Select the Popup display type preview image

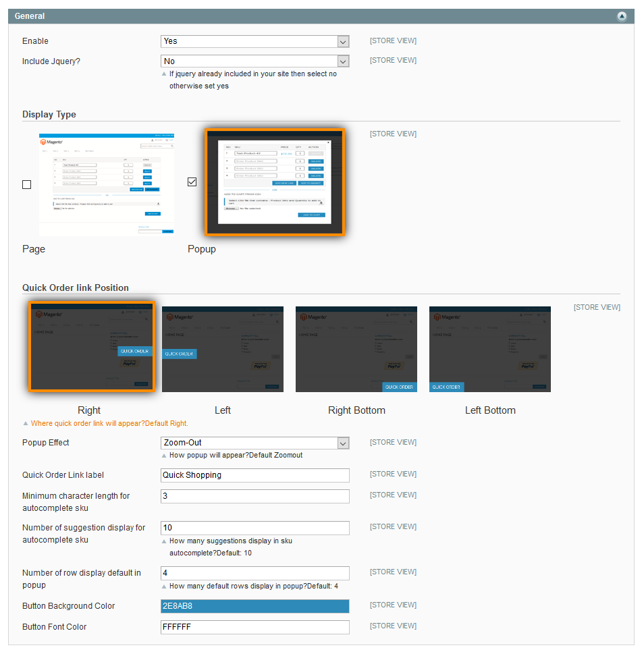tap(275, 182)
